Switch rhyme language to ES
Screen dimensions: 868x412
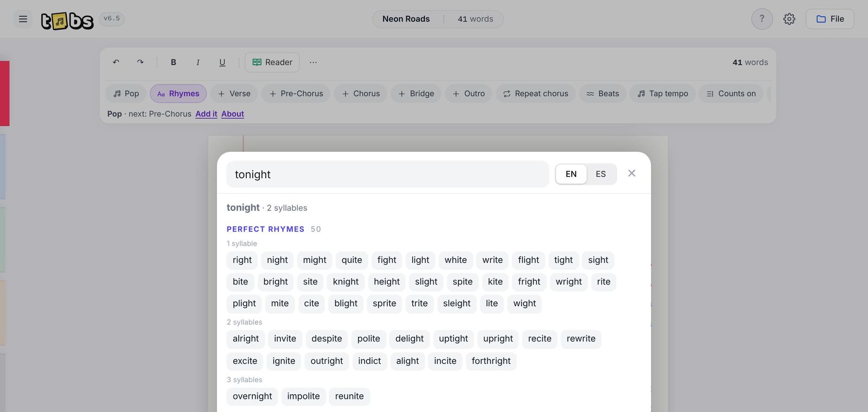tap(601, 174)
